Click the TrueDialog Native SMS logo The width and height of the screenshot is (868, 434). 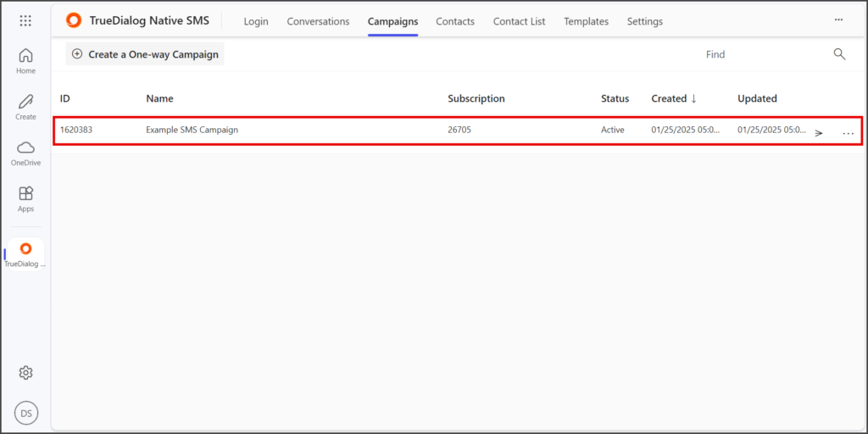coord(73,21)
